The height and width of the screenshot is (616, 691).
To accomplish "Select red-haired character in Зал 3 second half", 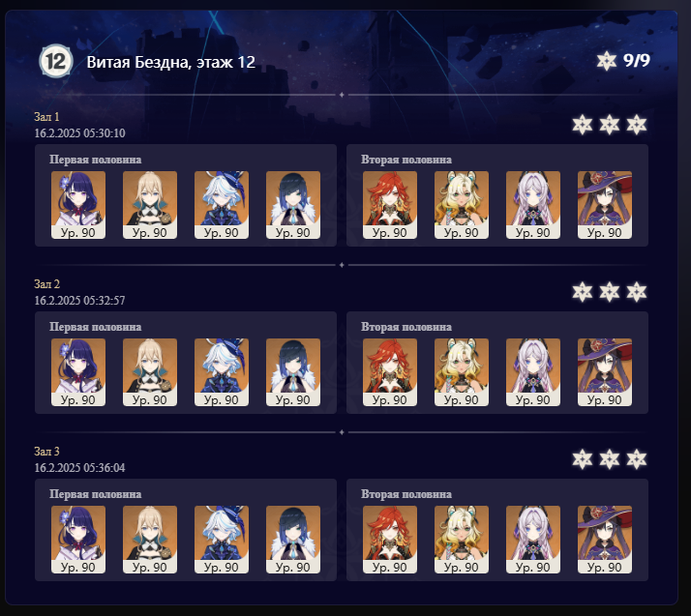I will pos(390,540).
